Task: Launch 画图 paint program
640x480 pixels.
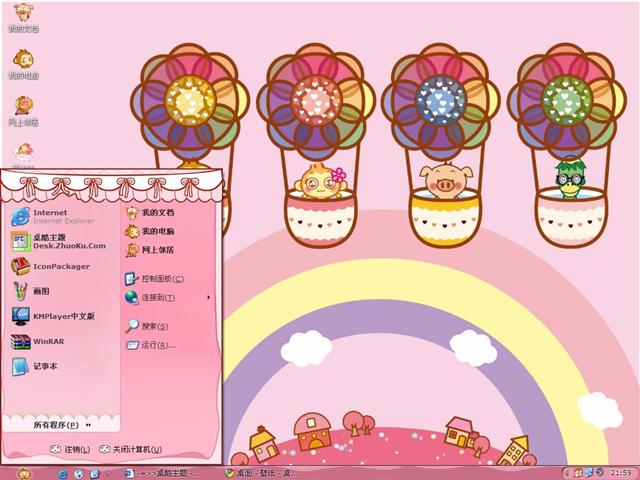Action: pyautogui.click(x=31, y=291)
